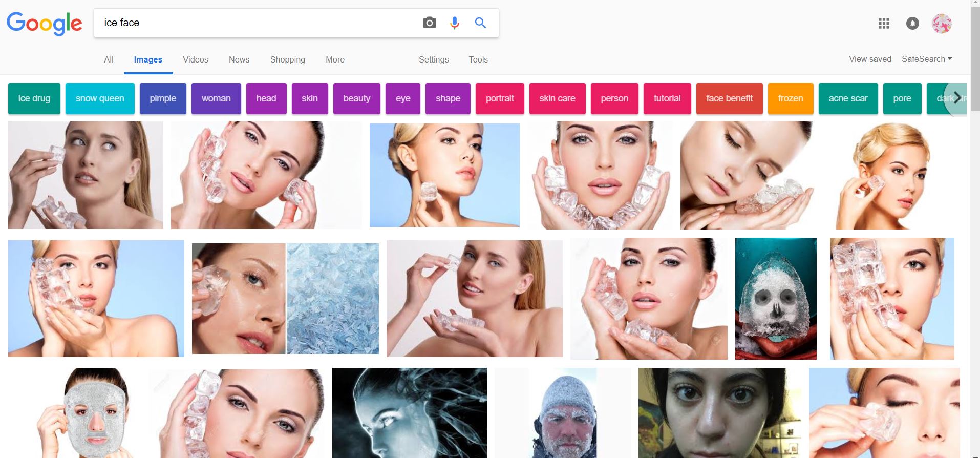Filter by 'ice drug' chip
Screen dimensions: 980x458
click(x=34, y=98)
